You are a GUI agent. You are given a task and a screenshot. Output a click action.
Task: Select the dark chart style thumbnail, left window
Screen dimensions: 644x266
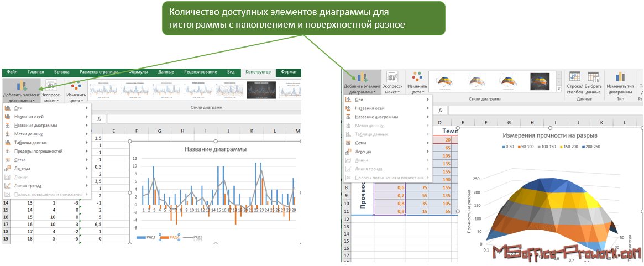262,91
